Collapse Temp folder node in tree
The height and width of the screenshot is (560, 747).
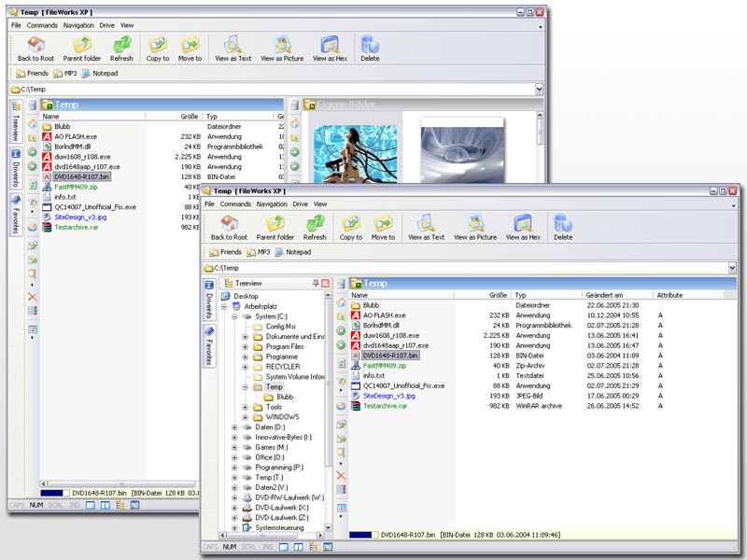pos(246,387)
